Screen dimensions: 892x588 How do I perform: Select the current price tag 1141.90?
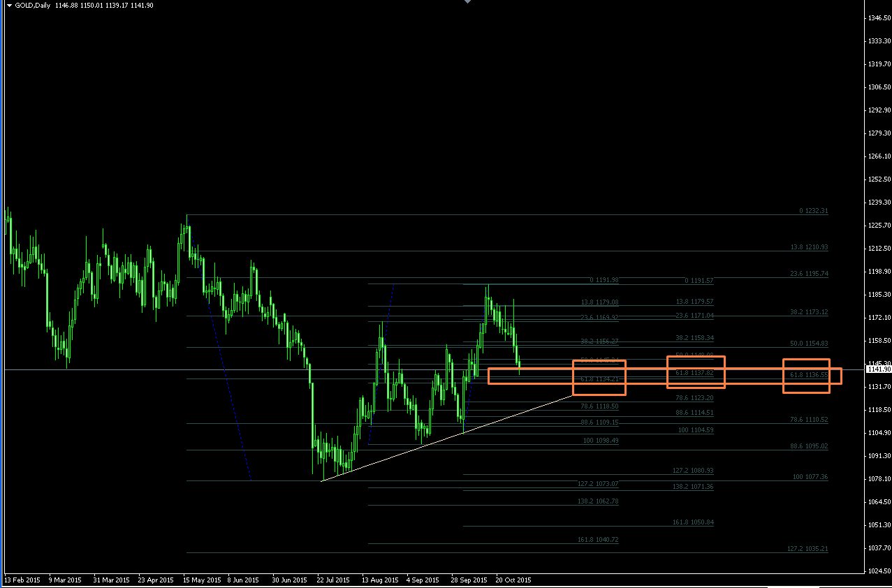(876, 369)
